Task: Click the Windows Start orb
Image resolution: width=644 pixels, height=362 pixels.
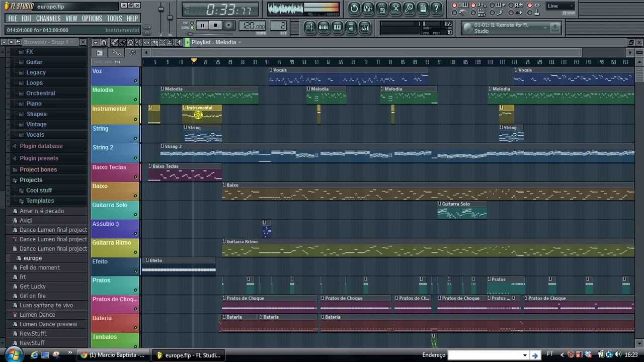Action: [x=13, y=354]
